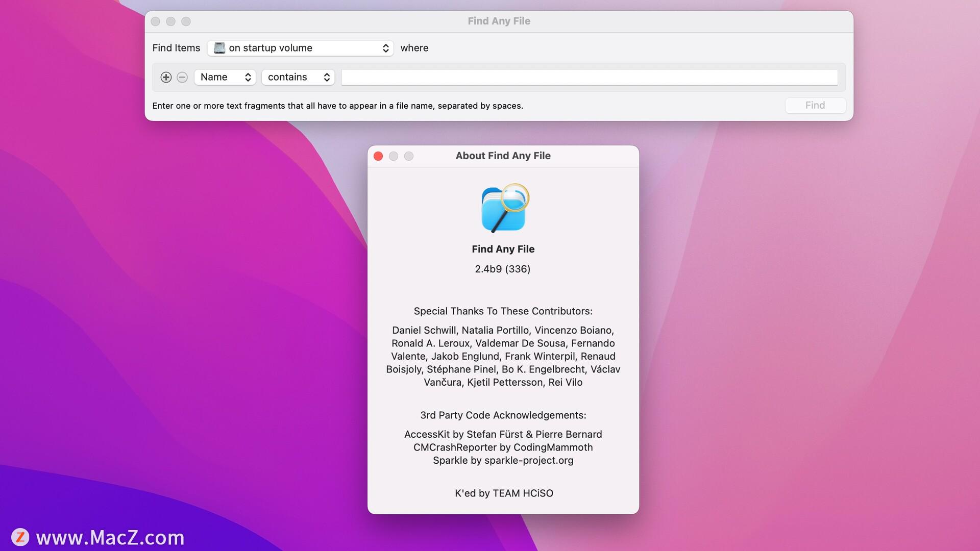Open the Name attribute dropdown
This screenshot has height=551, width=980.
pyautogui.click(x=225, y=77)
